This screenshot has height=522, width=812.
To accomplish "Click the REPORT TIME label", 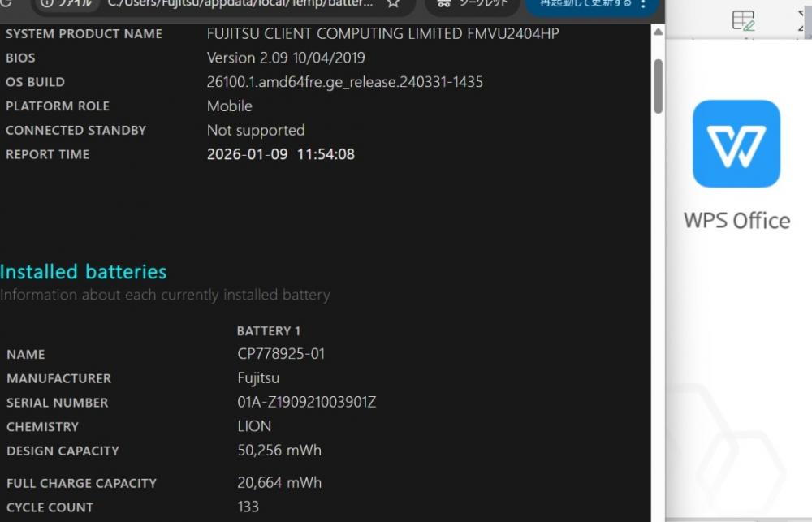I will coord(48,154).
